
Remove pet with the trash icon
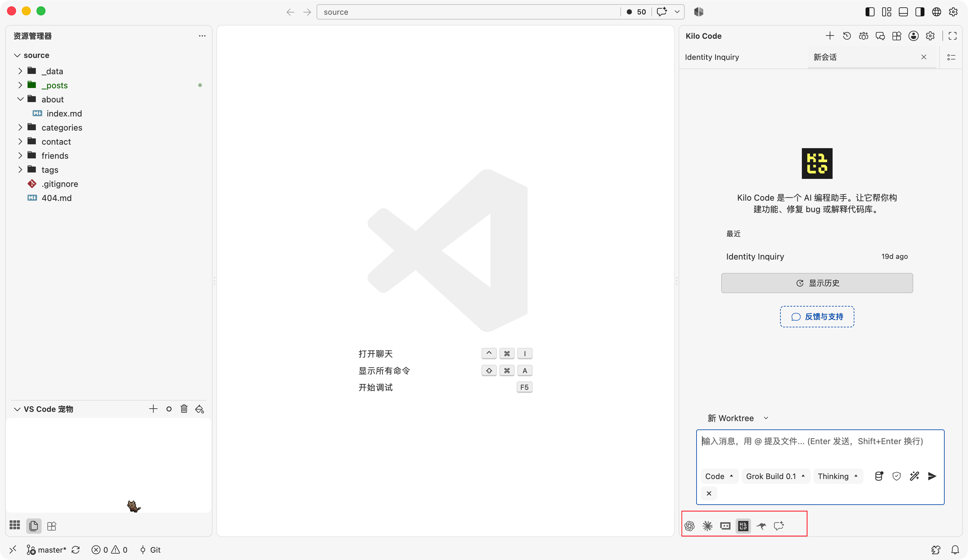pos(184,409)
